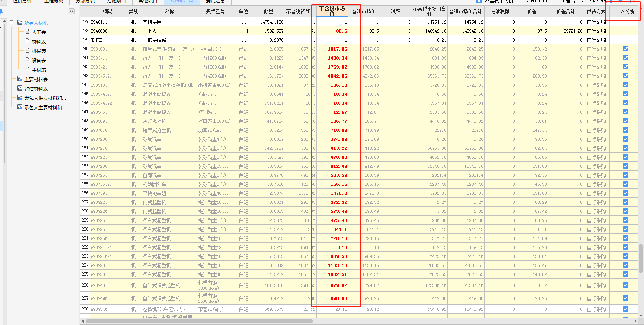This screenshot has height=325, width=644.
Task: Click the 不含税市场价 column header
Action: pyautogui.click(x=332, y=11)
